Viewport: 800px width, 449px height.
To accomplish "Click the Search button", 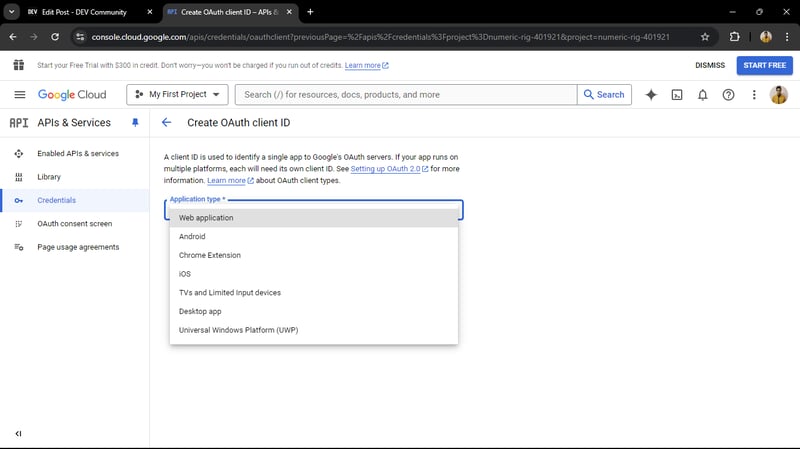I will coord(604,94).
